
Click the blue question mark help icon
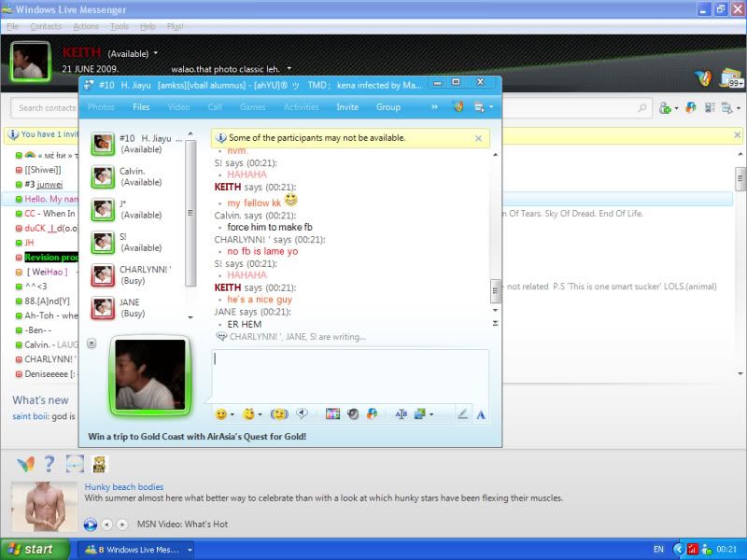49,464
